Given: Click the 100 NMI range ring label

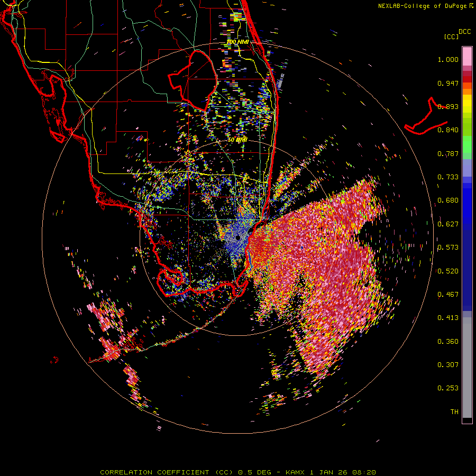Looking at the screenshot, I should 237,42.
